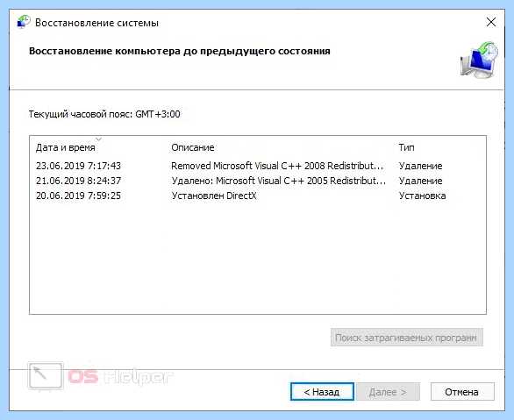
Task: Click 'Восстановление системы' window title text
Action: (x=96, y=23)
